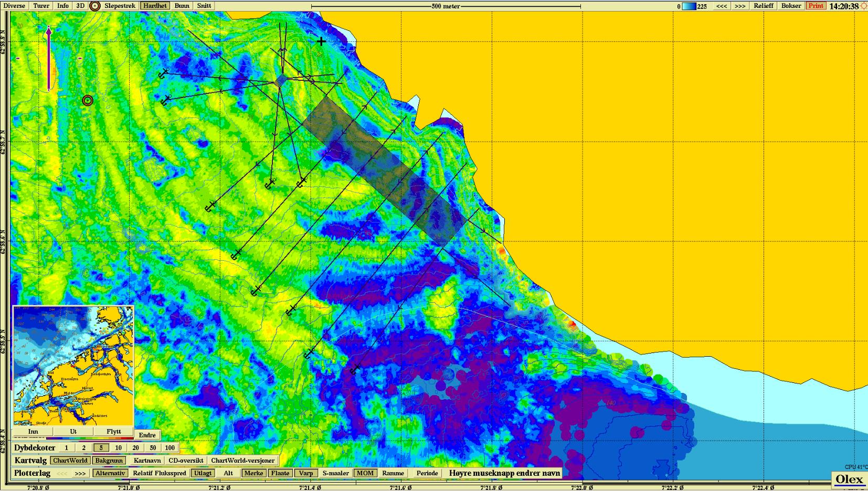868x491 pixels.
Task: Toggle the Flaate plotter layer
Action: [280, 473]
